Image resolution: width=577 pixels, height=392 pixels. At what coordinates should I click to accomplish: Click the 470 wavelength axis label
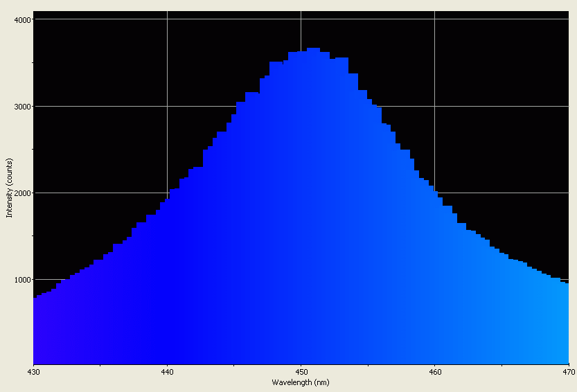[x=569, y=372]
